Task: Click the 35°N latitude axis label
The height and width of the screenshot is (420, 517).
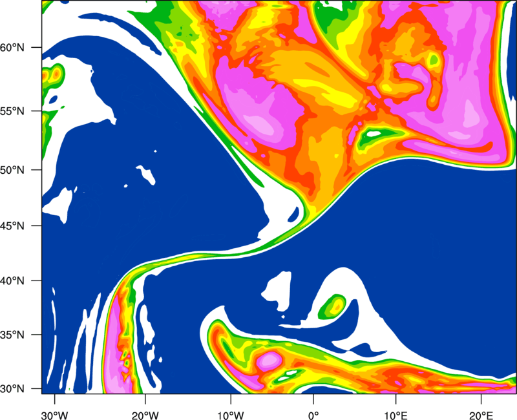Action: tap(12, 335)
